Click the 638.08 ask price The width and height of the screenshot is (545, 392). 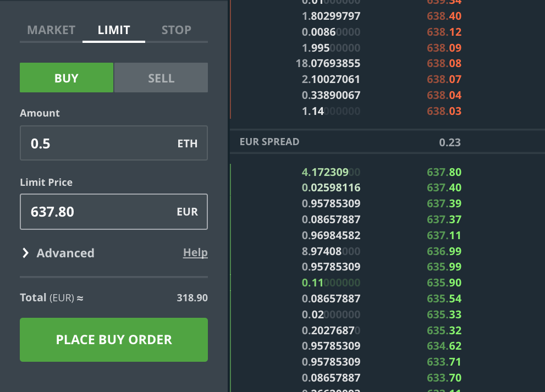pyautogui.click(x=444, y=63)
